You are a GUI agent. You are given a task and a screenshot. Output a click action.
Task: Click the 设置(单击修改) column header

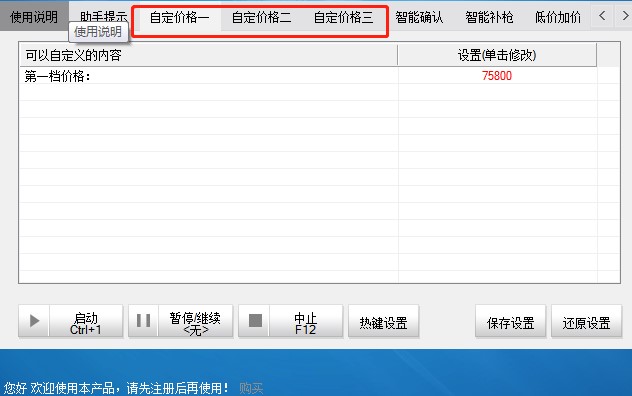(x=497, y=55)
